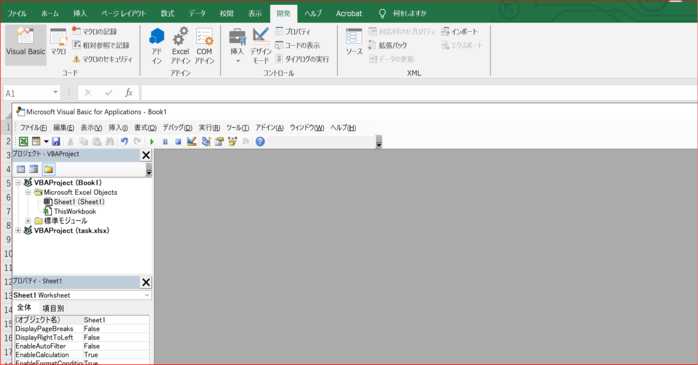
Task: Click the マクロ (Macros) ribbon icon
Action: 58,42
